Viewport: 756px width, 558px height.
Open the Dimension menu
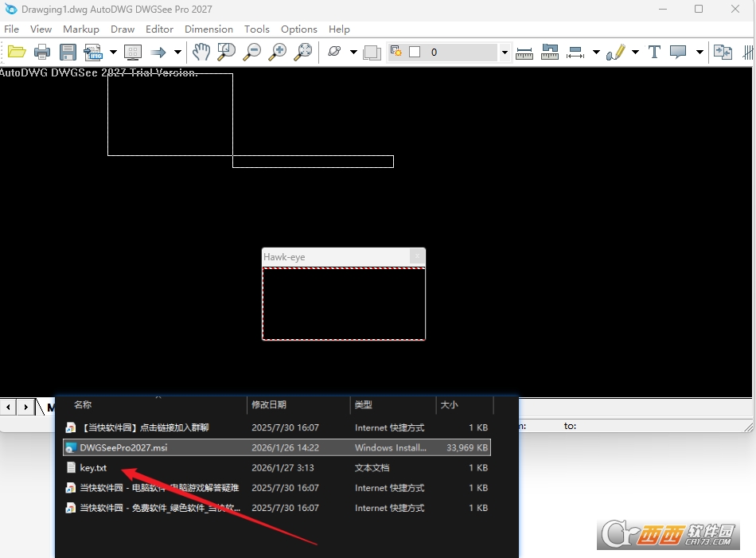[x=208, y=29]
